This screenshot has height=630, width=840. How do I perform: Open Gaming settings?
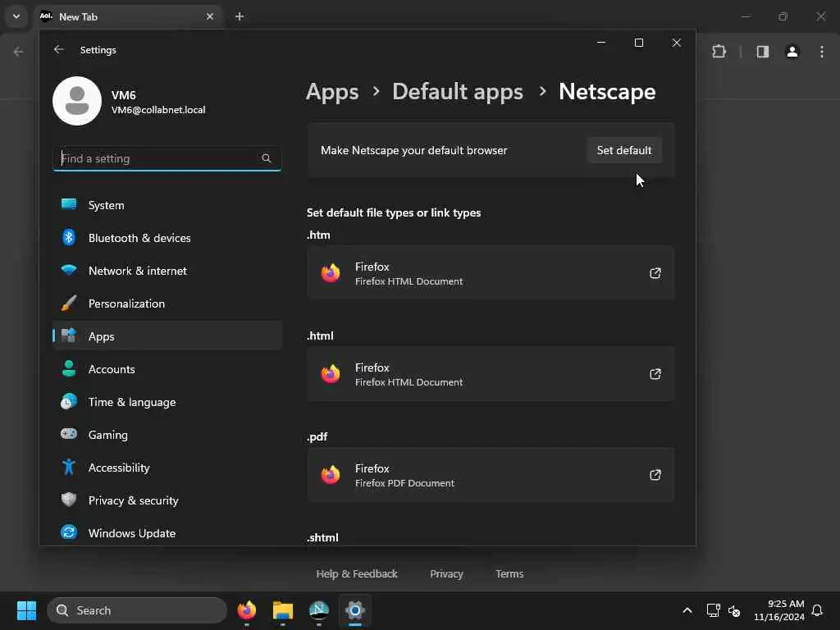pos(167,435)
